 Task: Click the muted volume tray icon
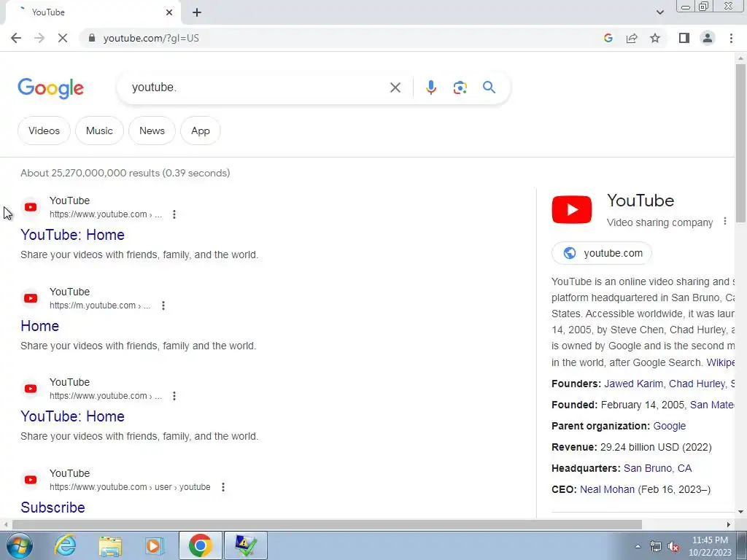click(x=673, y=547)
